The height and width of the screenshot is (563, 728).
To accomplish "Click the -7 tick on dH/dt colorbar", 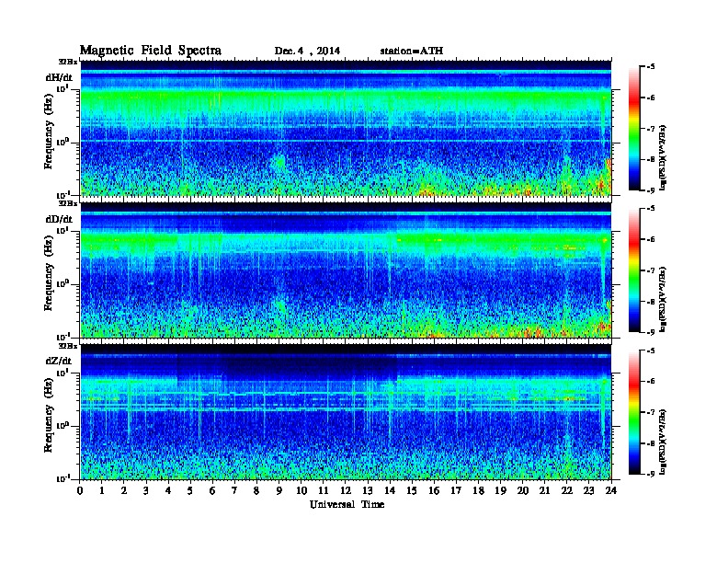I will coord(650,129).
